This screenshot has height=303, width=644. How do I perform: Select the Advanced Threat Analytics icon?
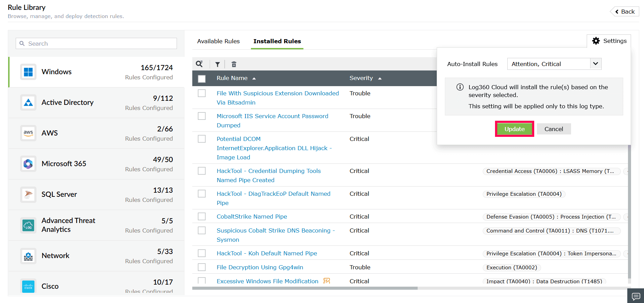[x=28, y=225]
